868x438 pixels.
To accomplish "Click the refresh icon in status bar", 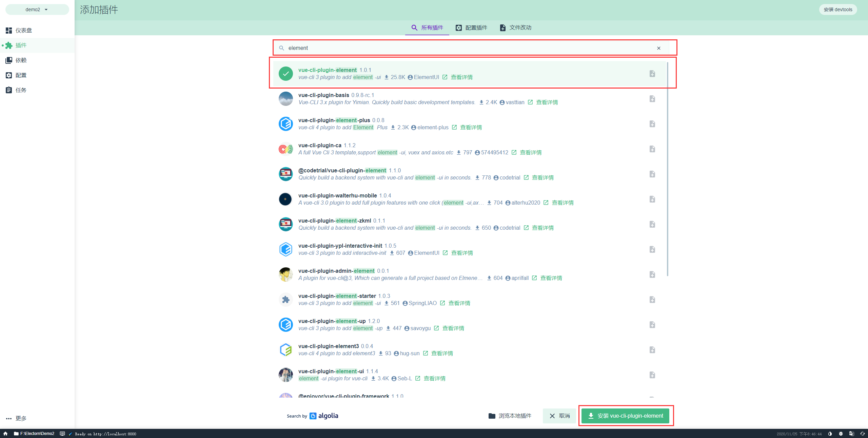I will click(x=862, y=434).
